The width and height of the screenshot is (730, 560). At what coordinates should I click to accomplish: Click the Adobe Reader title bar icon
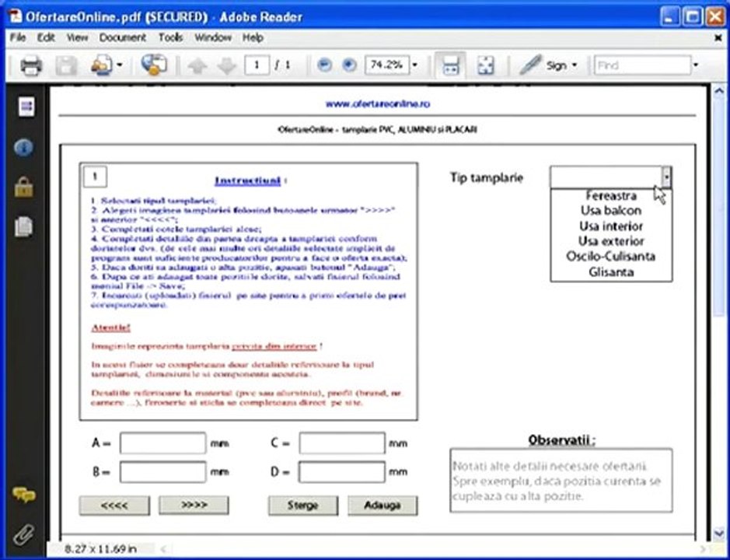pos(16,16)
